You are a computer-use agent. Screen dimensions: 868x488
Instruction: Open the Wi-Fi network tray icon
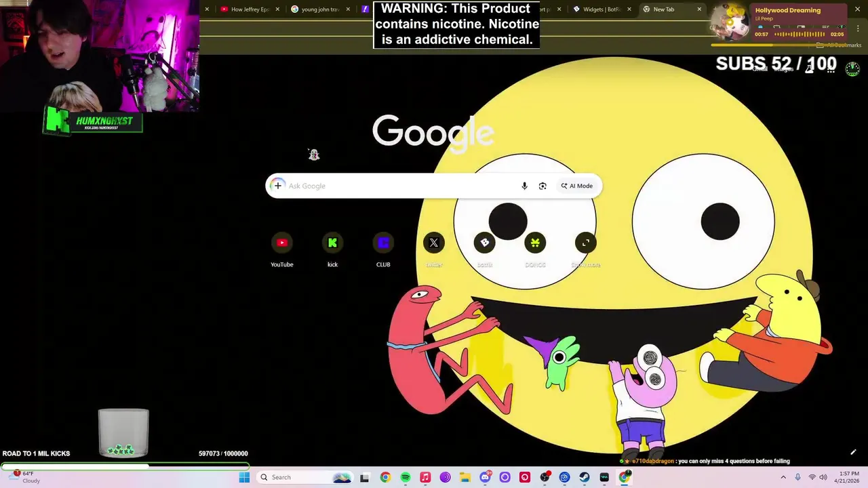point(812,477)
